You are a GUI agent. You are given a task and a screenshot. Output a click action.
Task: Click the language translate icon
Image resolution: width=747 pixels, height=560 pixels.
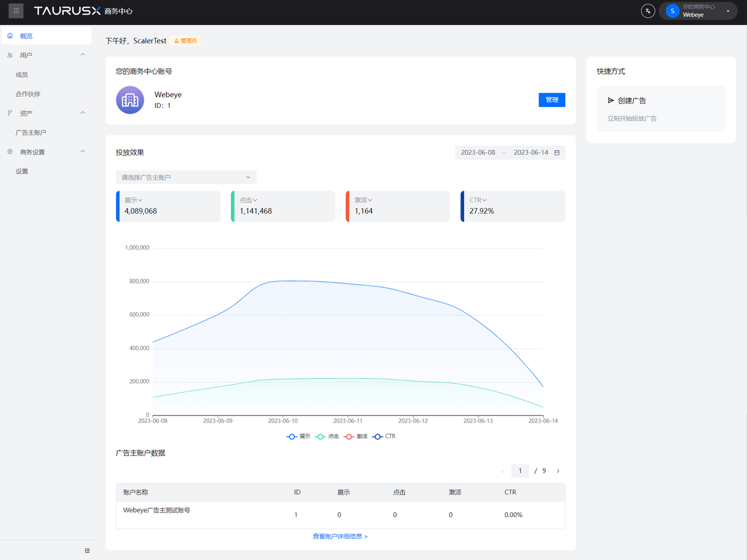[x=648, y=10]
